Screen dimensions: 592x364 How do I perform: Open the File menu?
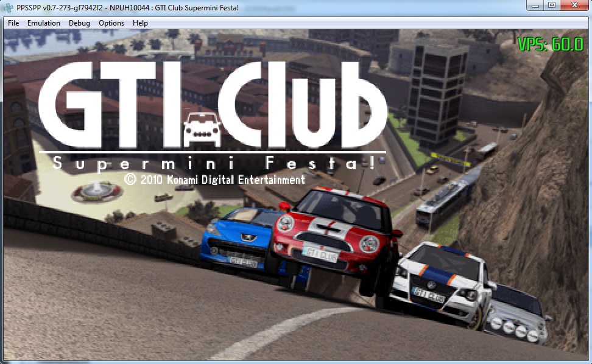tap(13, 23)
